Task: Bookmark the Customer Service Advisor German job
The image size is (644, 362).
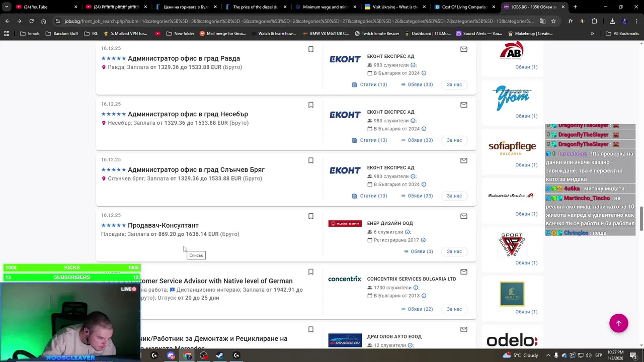Action: [x=311, y=272]
